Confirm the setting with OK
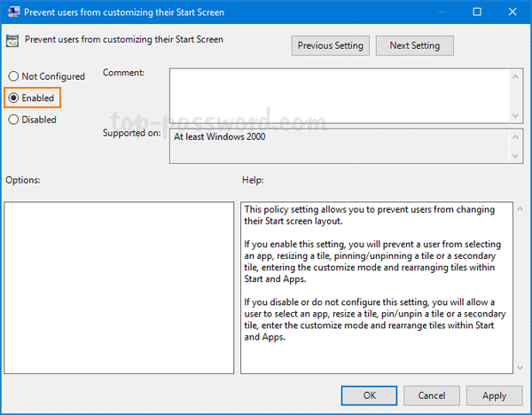532x415 pixels. [x=369, y=395]
